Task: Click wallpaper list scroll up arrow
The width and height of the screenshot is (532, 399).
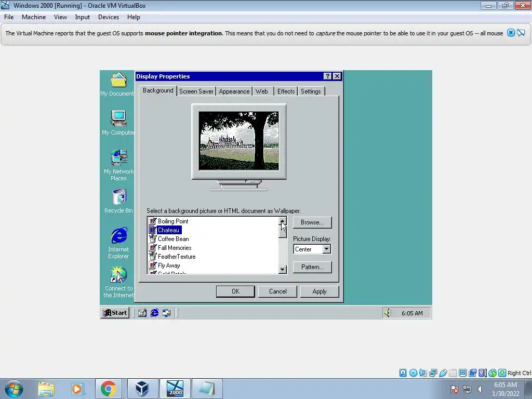Action: coord(282,221)
